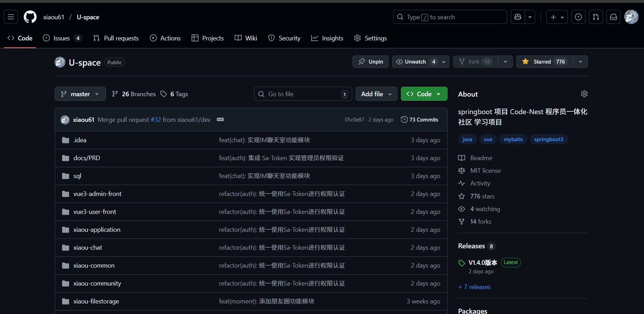This screenshot has width=644, height=314.
Task: Open the Activity link in About
Action: [x=474, y=183]
